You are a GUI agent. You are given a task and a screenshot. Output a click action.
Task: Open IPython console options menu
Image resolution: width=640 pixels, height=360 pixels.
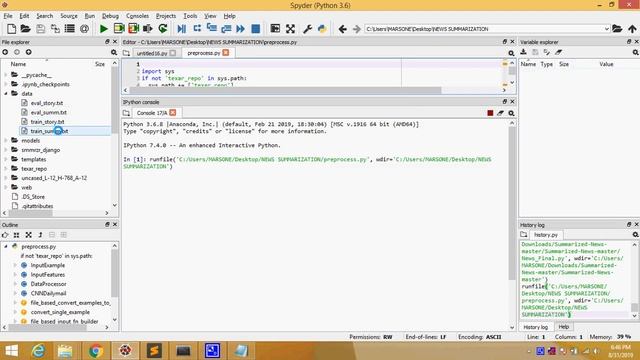coord(511,113)
